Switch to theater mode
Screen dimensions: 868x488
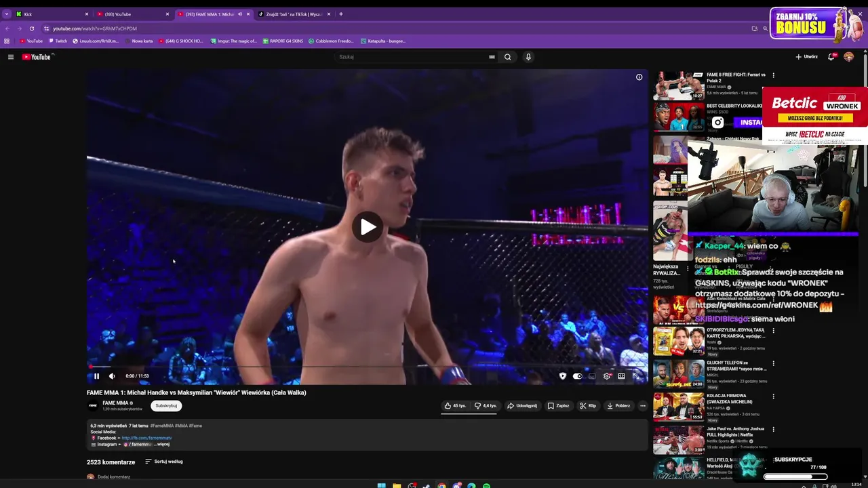(x=621, y=376)
